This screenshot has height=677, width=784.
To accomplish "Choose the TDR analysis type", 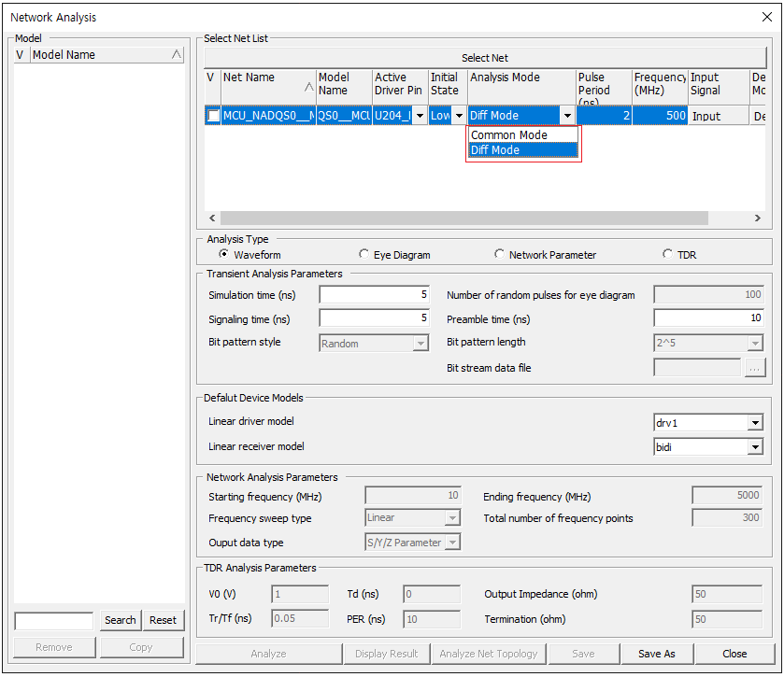I will point(667,254).
